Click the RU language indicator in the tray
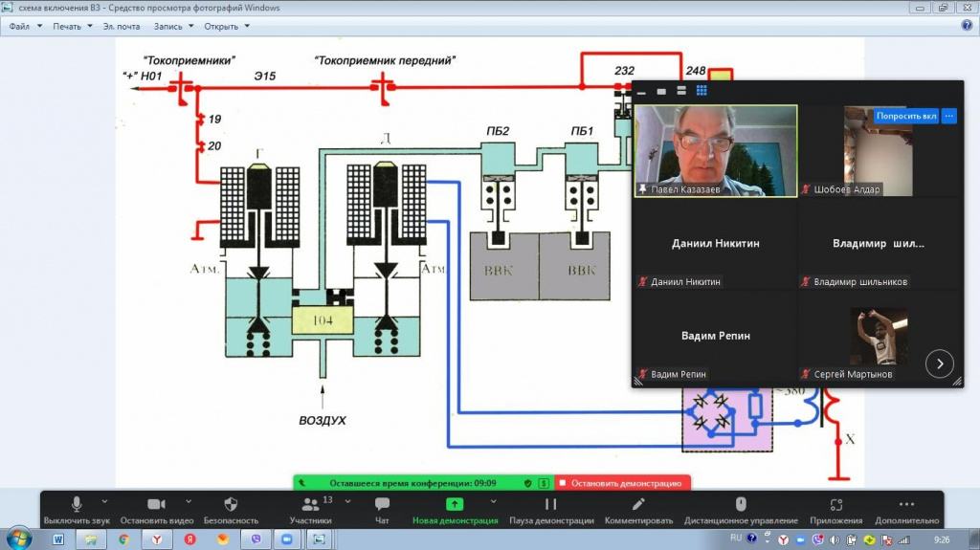Screen dimensions: 980x550 [x=736, y=539]
